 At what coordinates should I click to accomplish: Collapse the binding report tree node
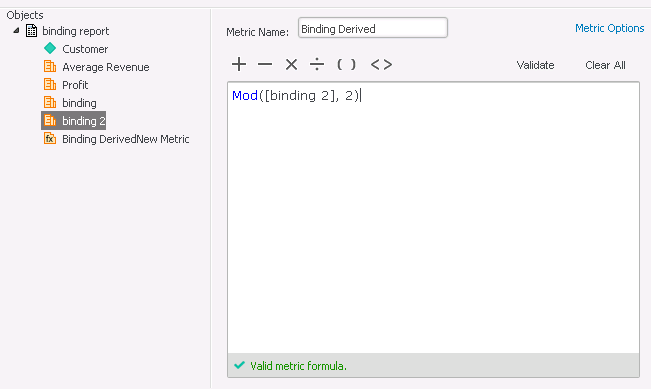(16, 30)
